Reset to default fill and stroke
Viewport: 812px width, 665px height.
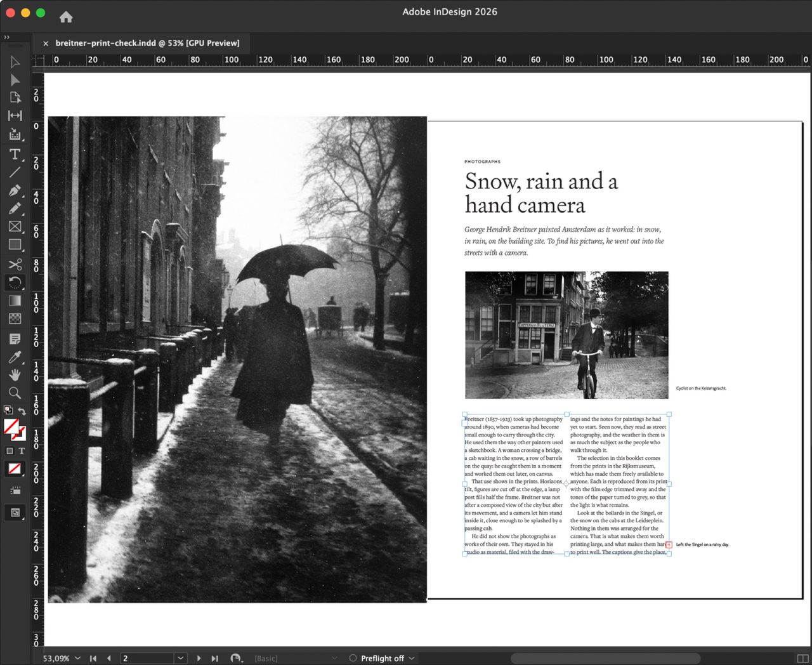pyautogui.click(x=8, y=410)
